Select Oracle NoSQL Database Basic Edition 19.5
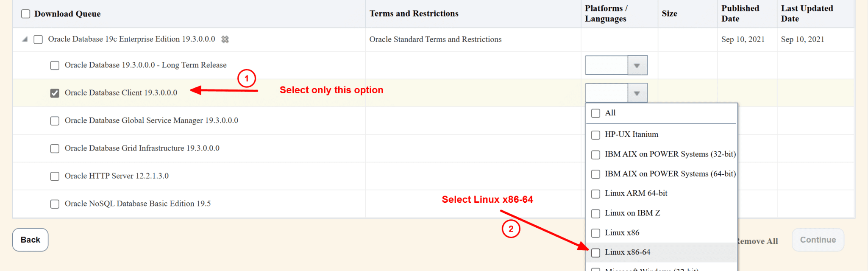The height and width of the screenshot is (271, 868). (x=55, y=204)
